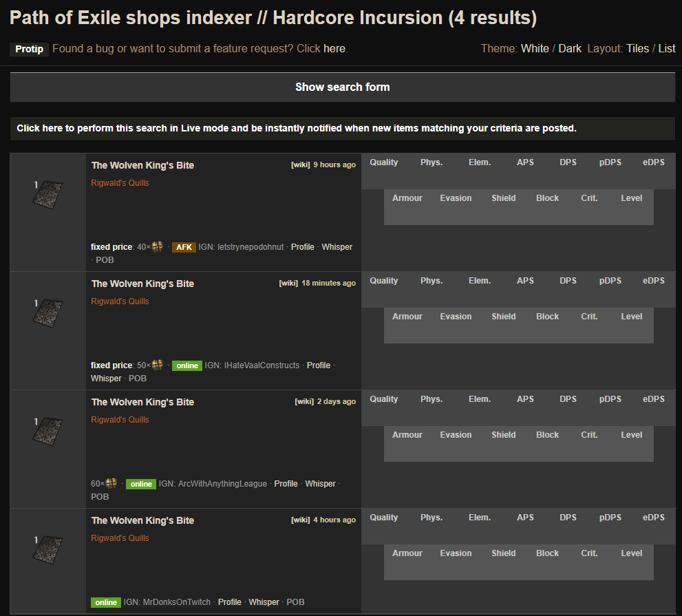This screenshot has height=616, width=682.
Task: Click POB link for MrDonksOnTwitch
Action: pyautogui.click(x=295, y=602)
